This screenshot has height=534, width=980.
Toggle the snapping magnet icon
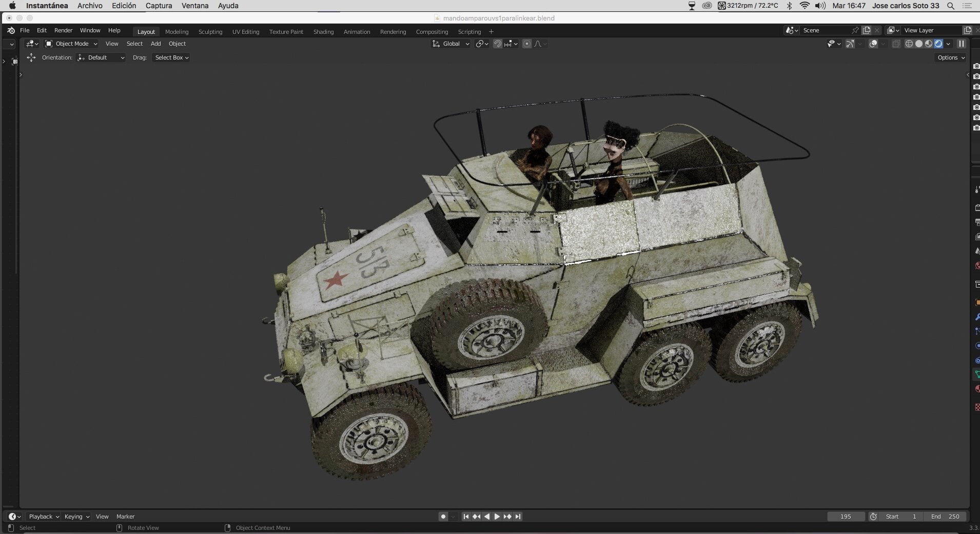point(497,44)
